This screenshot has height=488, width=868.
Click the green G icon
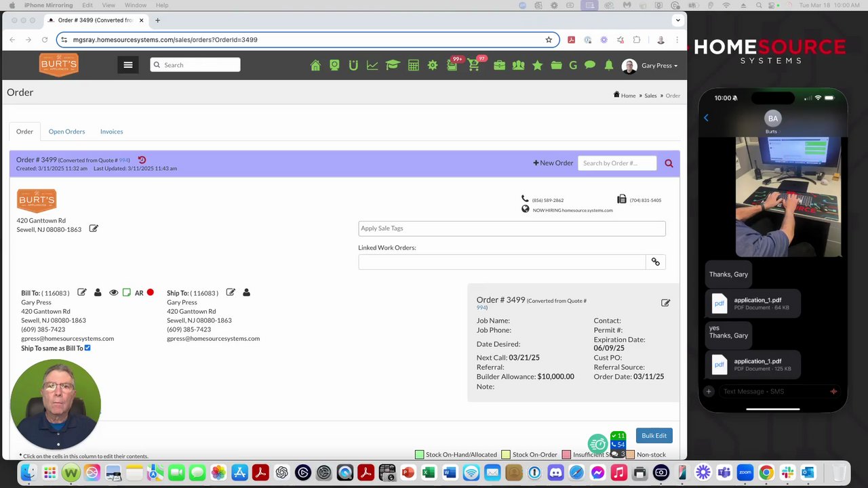(573, 65)
